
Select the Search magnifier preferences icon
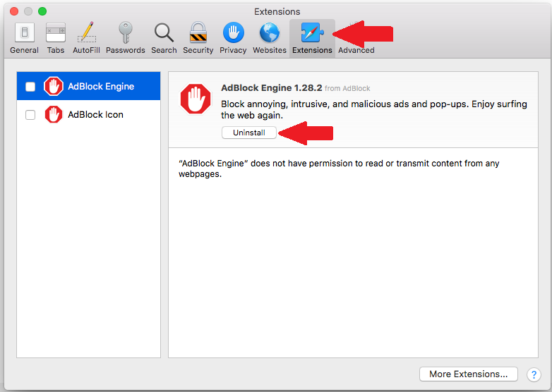click(164, 38)
